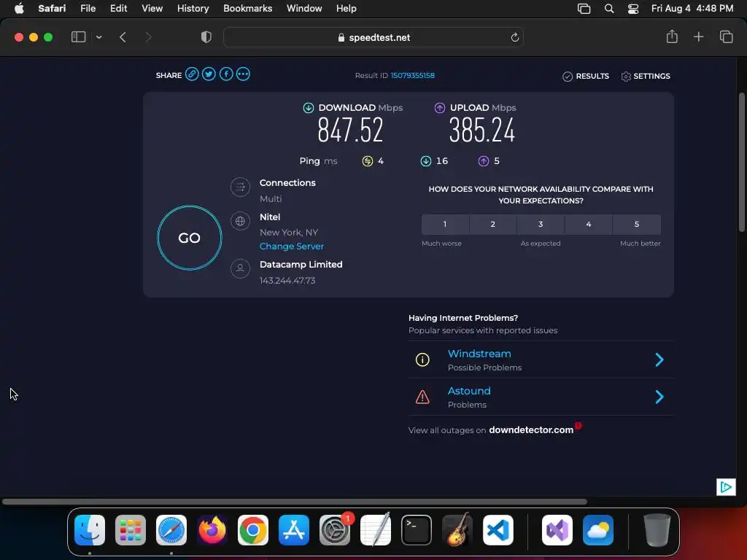Image resolution: width=747 pixels, height=560 pixels.
Task: Rate network availability as 1
Action: point(445,225)
